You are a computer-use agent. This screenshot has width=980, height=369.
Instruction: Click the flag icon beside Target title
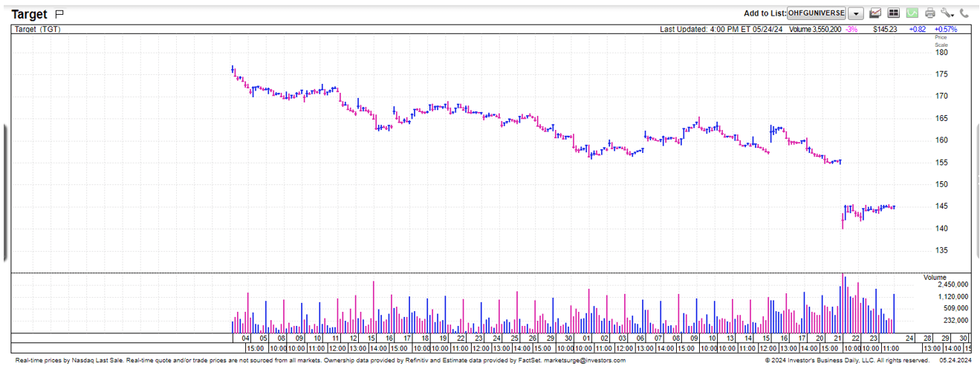point(60,14)
